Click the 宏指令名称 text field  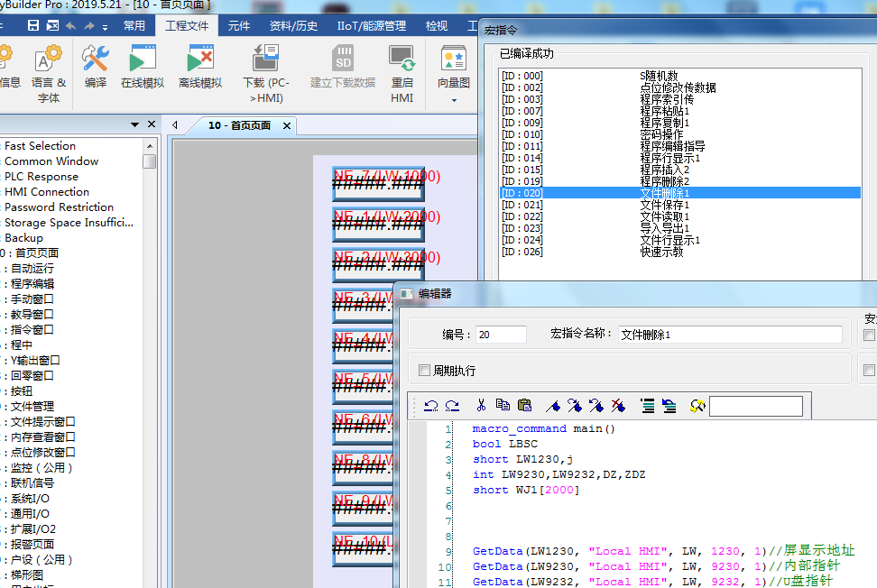tap(729, 335)
